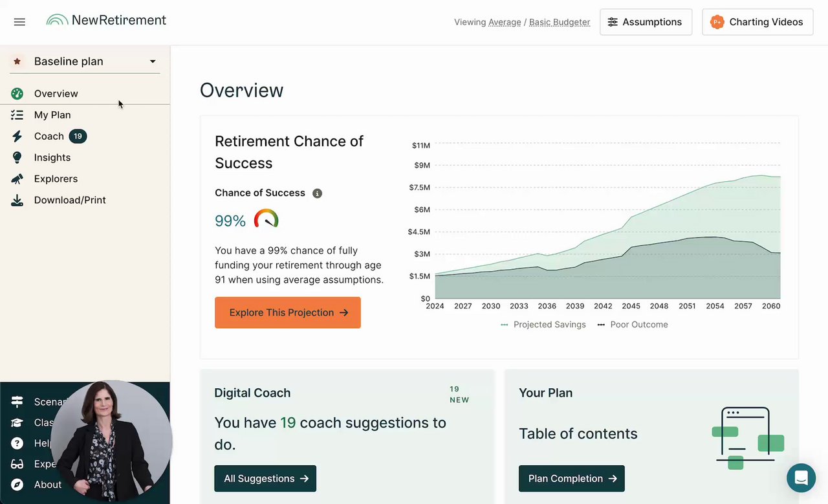Click the Scenarios signpost icon
This screenshot has height=504, width=828.
17,402
